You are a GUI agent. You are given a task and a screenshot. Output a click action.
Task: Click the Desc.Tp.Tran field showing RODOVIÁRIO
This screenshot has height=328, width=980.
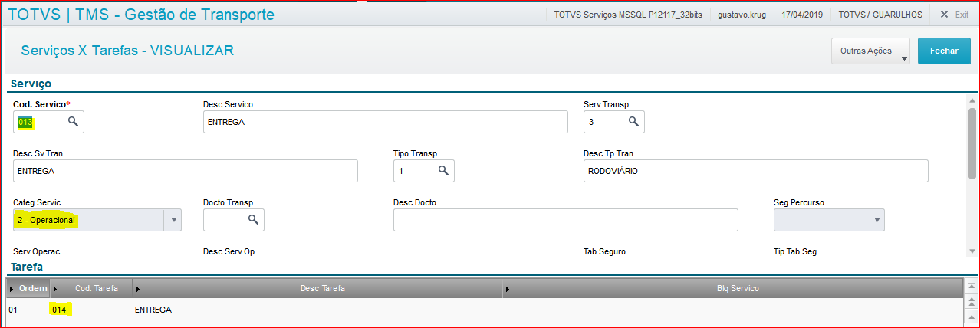point(755,171)
